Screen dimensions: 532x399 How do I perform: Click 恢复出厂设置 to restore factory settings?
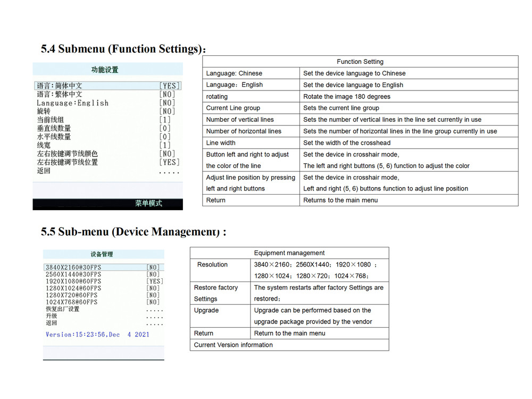click(62, 309)
